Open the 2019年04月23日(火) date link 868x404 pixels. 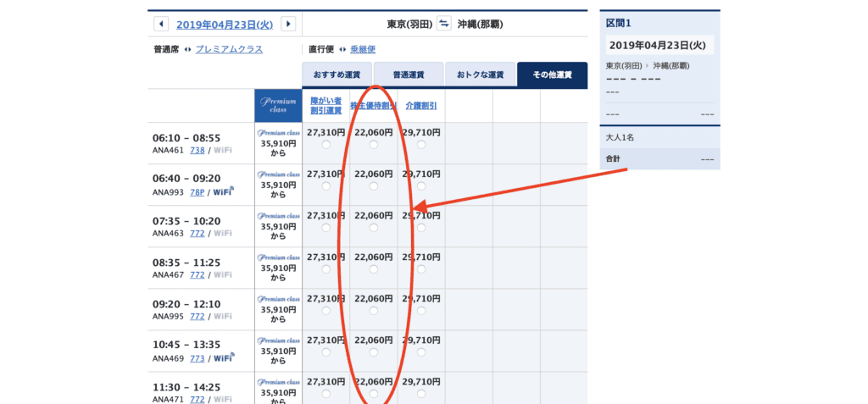click(225, 25)
